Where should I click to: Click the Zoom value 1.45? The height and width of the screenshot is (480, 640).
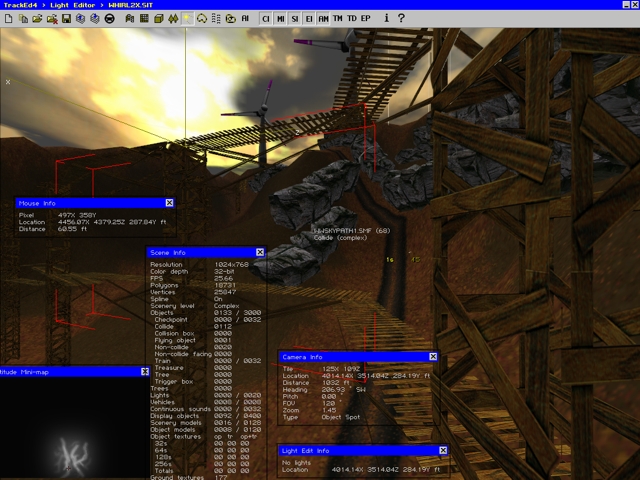point(329,410)
